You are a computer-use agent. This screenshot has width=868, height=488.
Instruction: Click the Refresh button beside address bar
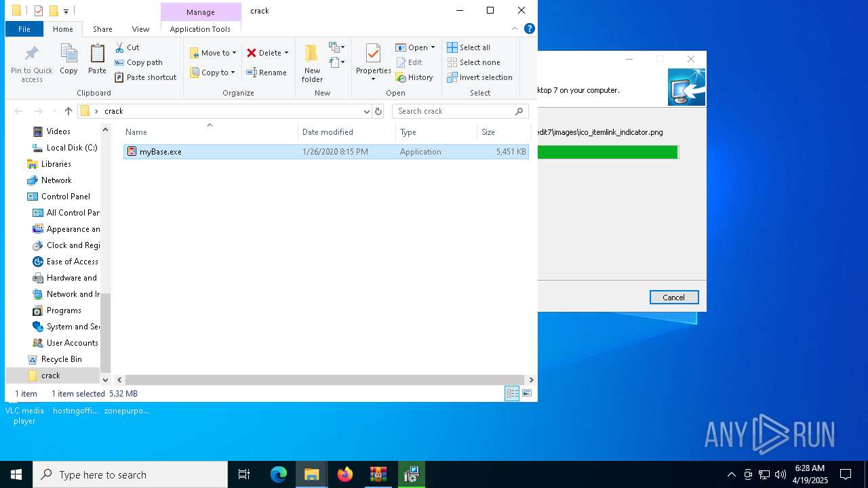pos(378,111)
